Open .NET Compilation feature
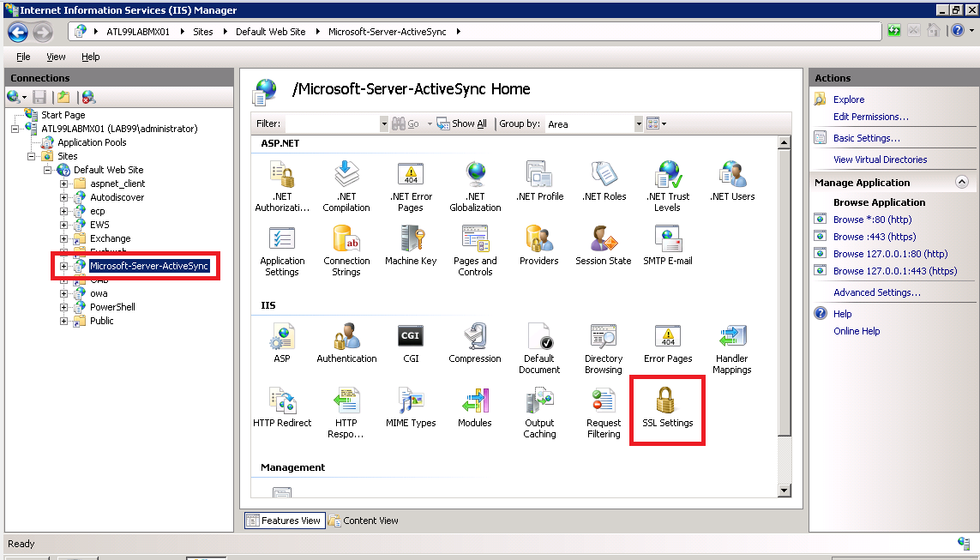The image size is (980, 560). coord(346,186)
